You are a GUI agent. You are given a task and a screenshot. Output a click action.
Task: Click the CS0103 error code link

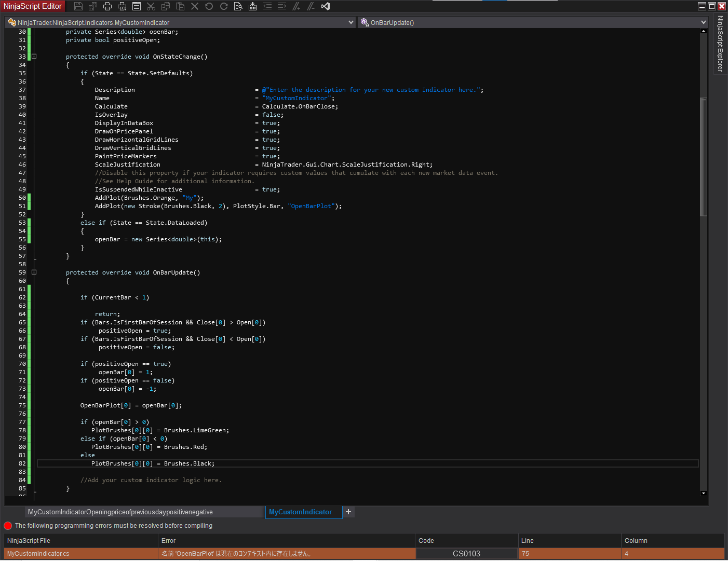pos(466,554)
